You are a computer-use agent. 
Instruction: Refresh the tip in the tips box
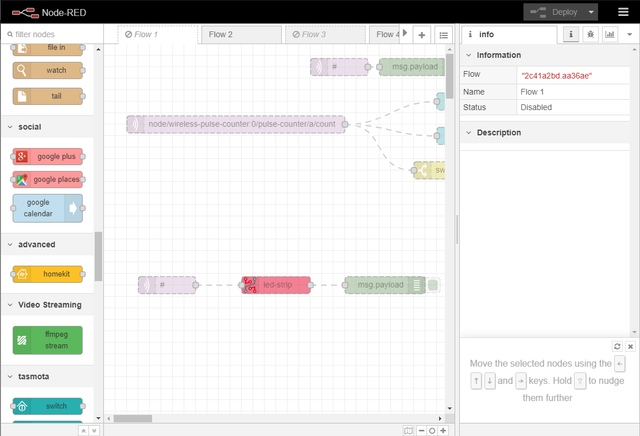pos(617,346)
